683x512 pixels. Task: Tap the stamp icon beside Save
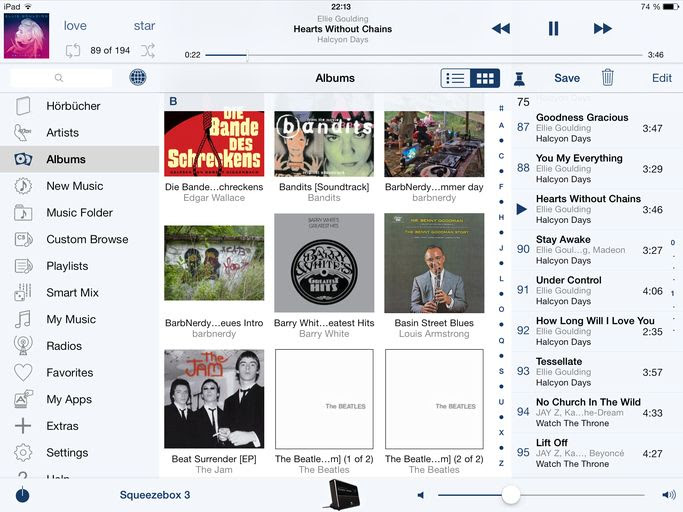click(519, 78)
